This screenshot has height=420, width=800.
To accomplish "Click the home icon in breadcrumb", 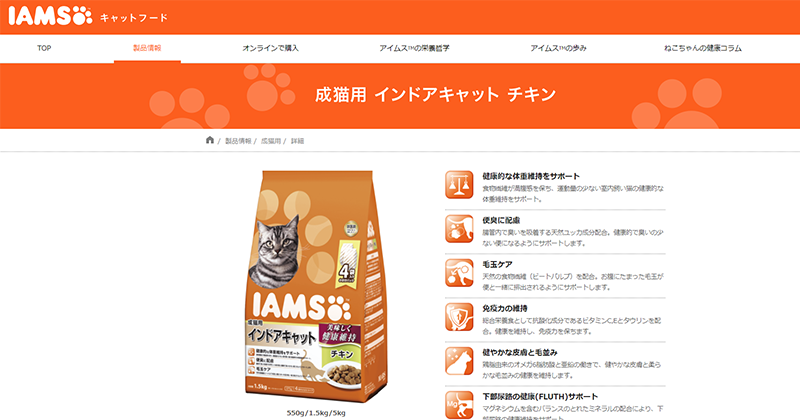I will pos(210,140).
